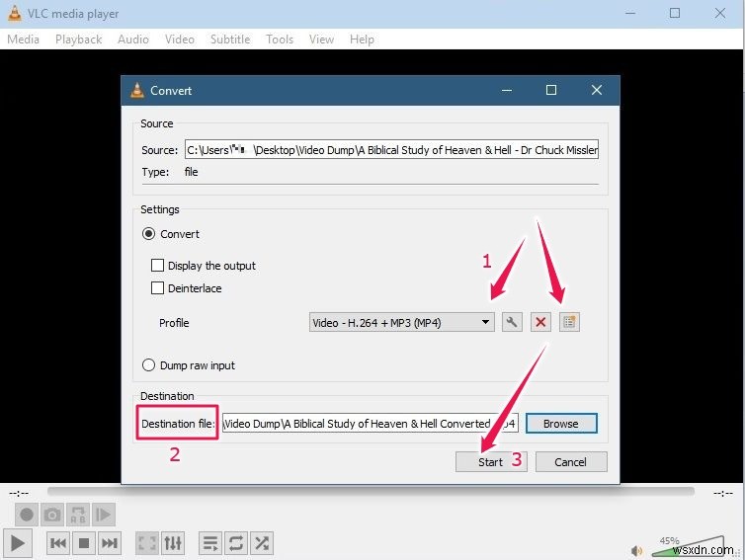Click the Play button in VLC controls
745x560 pixels.
[x=17, y=543]
